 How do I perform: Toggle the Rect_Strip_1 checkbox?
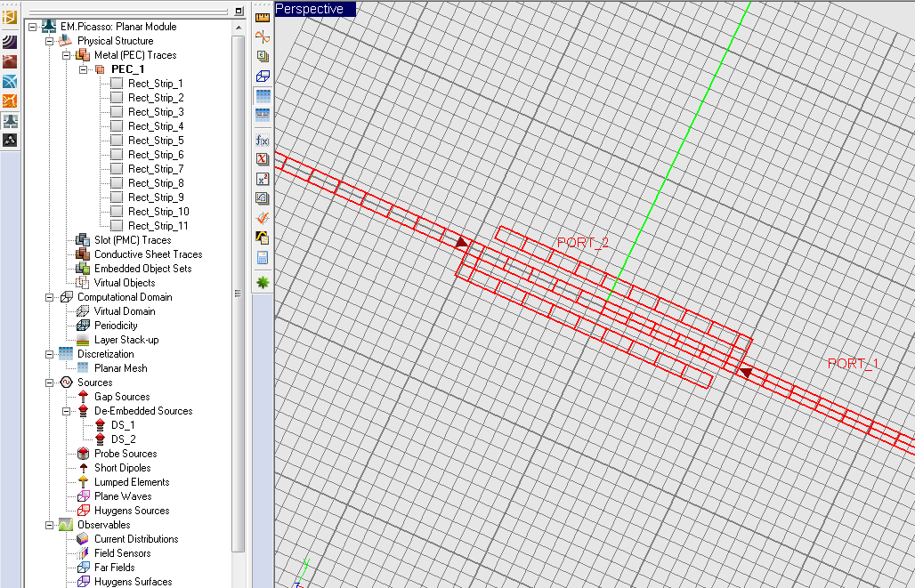(117, 84)
